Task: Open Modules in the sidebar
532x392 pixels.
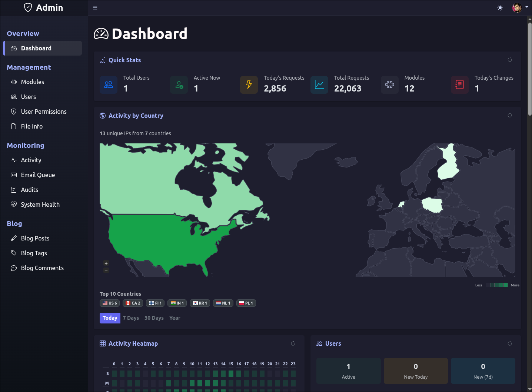Action: (x=32, y=82)
